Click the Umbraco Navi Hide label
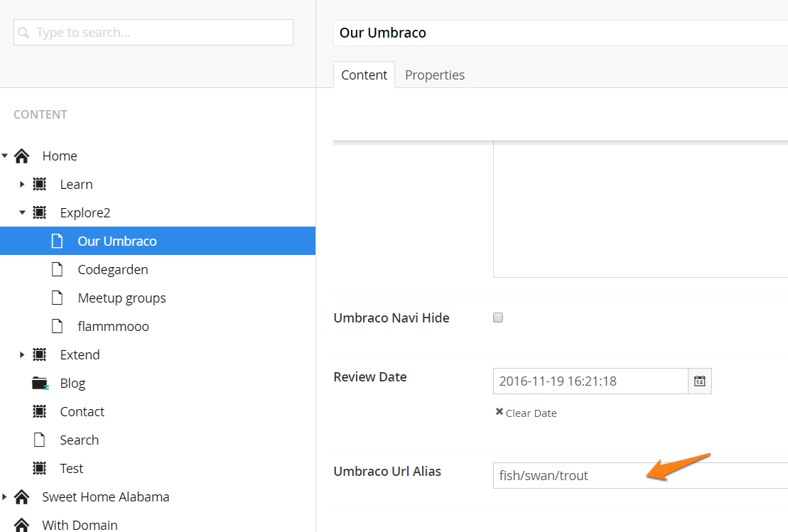 coord(392,318)
